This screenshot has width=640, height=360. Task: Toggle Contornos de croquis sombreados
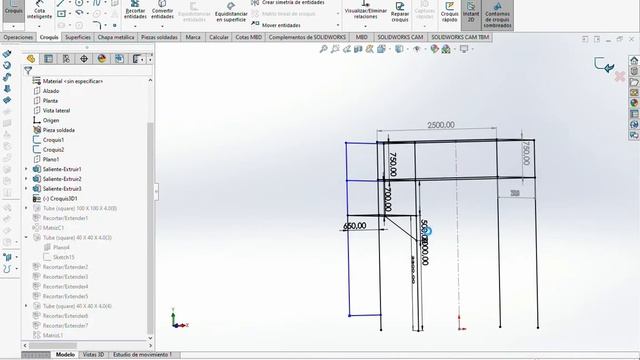point(497,15)
